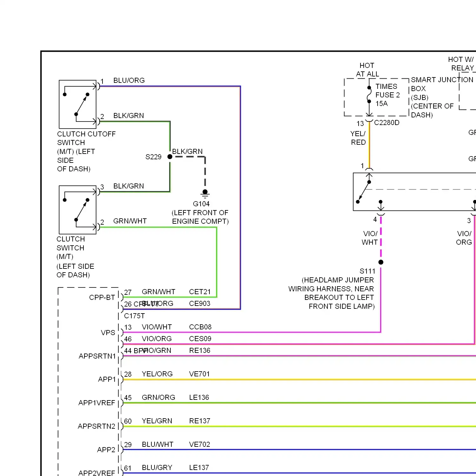This screenshot has height=476, width=476.
Task: Click the Fuse 2 15A fuse symbol
Action: pos(369,95)
